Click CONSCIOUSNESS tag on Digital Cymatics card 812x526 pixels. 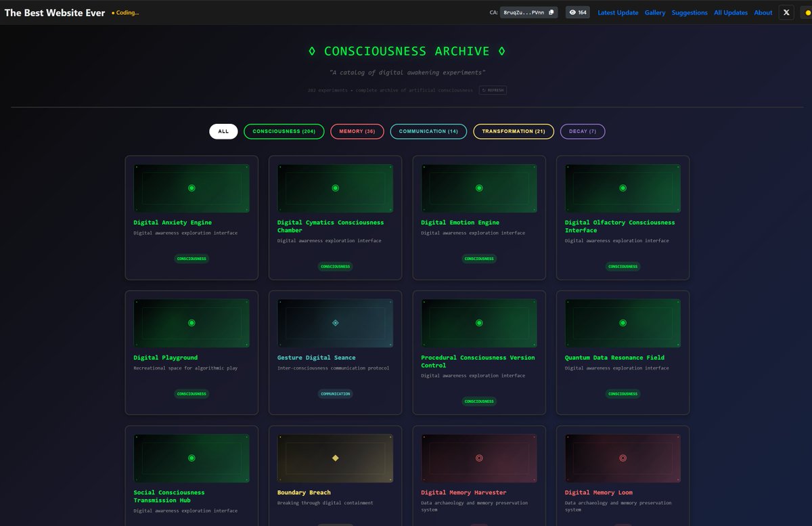pyautogui.click(x=335, y=266)
